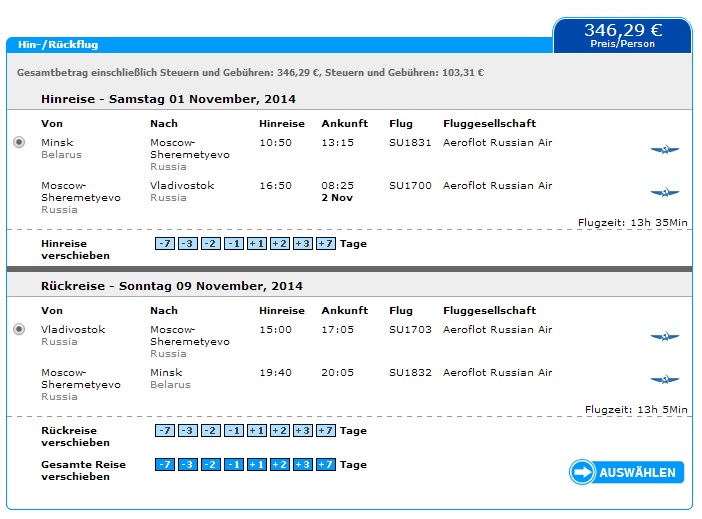The width and height of the screenshot is (702, 519).
Task: Click the 346,29 € price tab
Action: point(623,35)
